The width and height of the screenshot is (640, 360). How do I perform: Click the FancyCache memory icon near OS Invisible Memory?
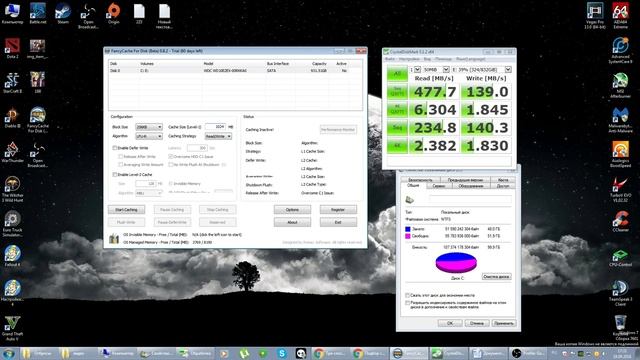coord(114,238)
